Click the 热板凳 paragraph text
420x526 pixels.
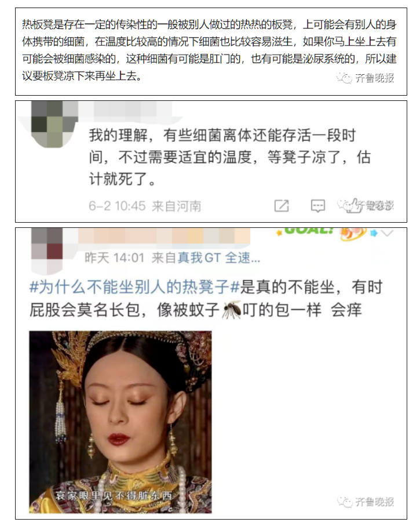click(210, 50)
